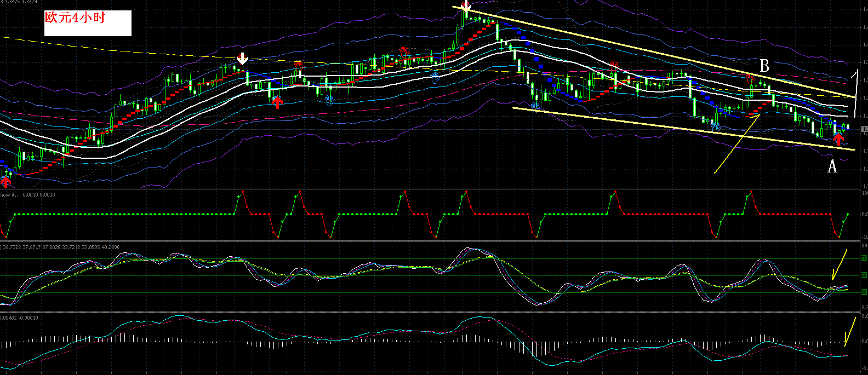This screenshot has width=868, height=375.
Task: Click the white down arrow at first rally top
Action: (243, 59)
